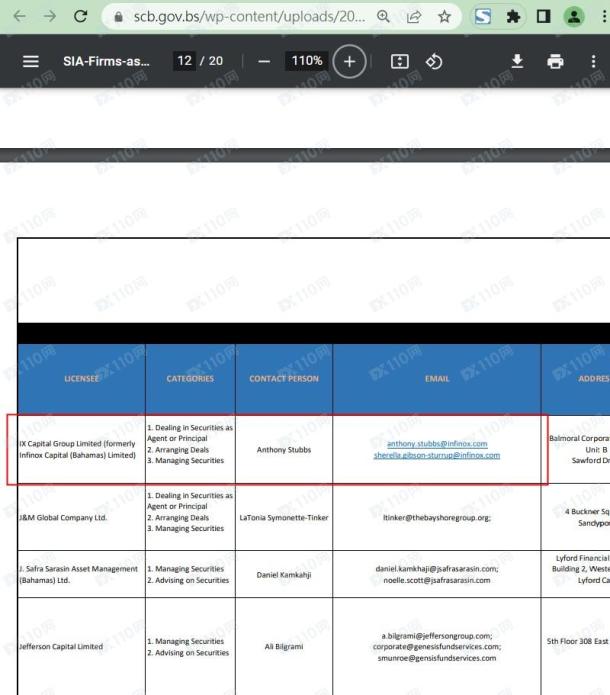Click the CONTACT PERSON column header
The height and width of the screenshot is (695, 610).
(284, 379)
